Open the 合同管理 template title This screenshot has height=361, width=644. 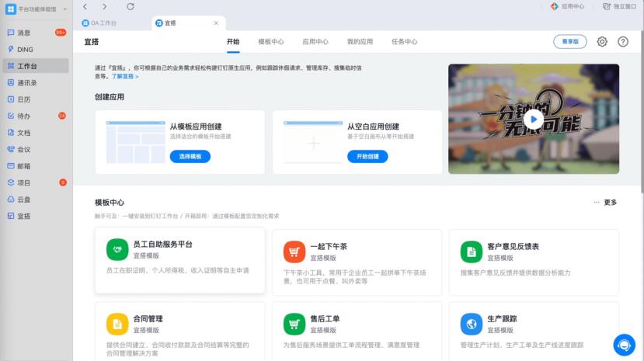[148, 319]
